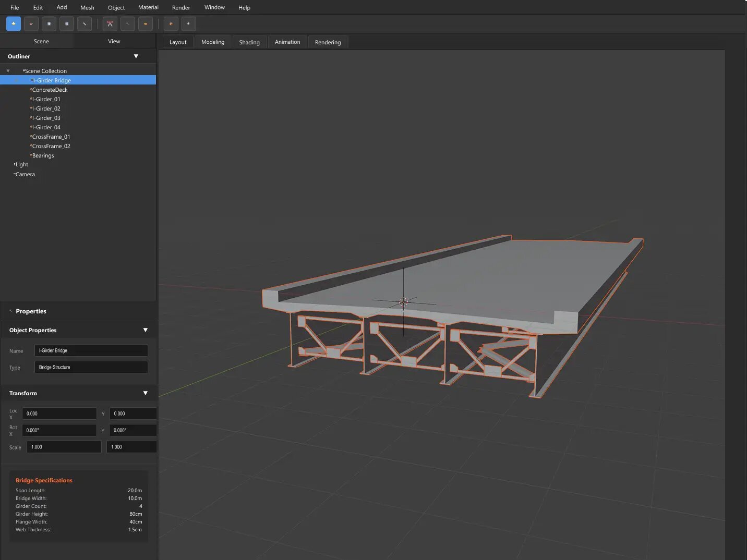This screenshot has width=747, height=560.
Task: Open the Material menu
Action: [148, 7]
